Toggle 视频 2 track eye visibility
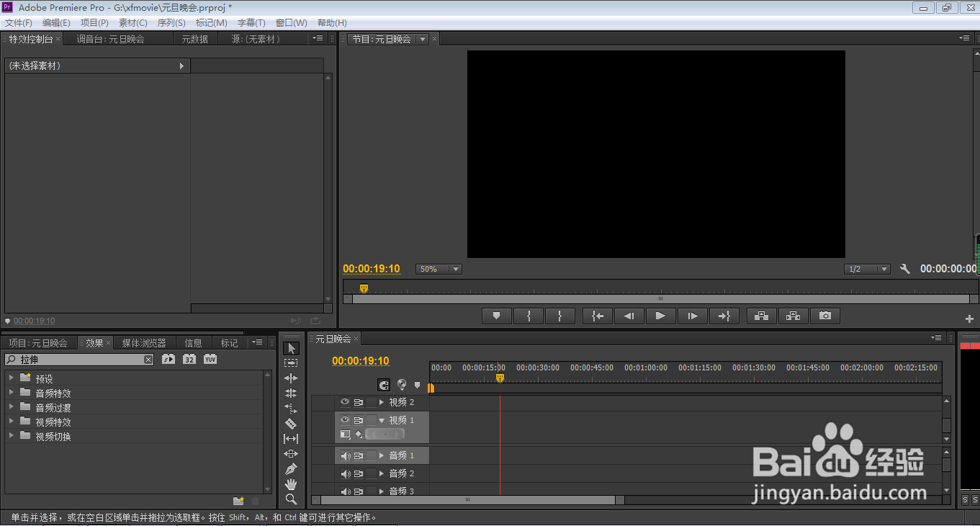Viewport: 980px width, 526px height. coord(345,402)
